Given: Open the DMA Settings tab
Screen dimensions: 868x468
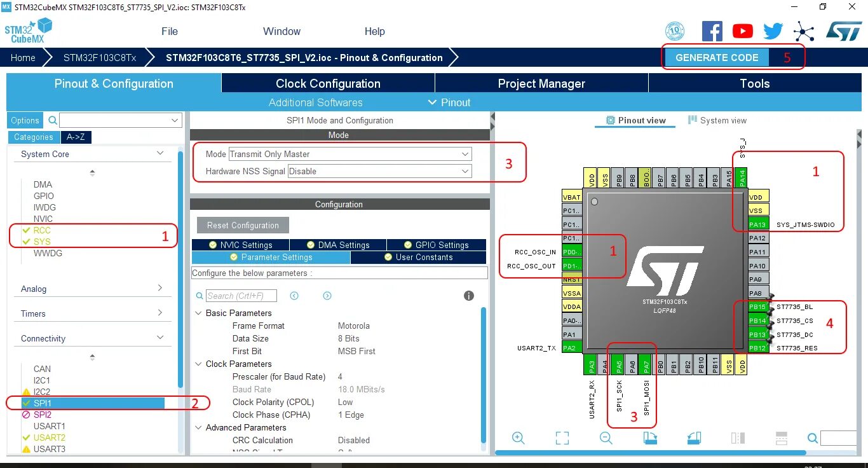Looking at the screenshot, I should point(338,245).
